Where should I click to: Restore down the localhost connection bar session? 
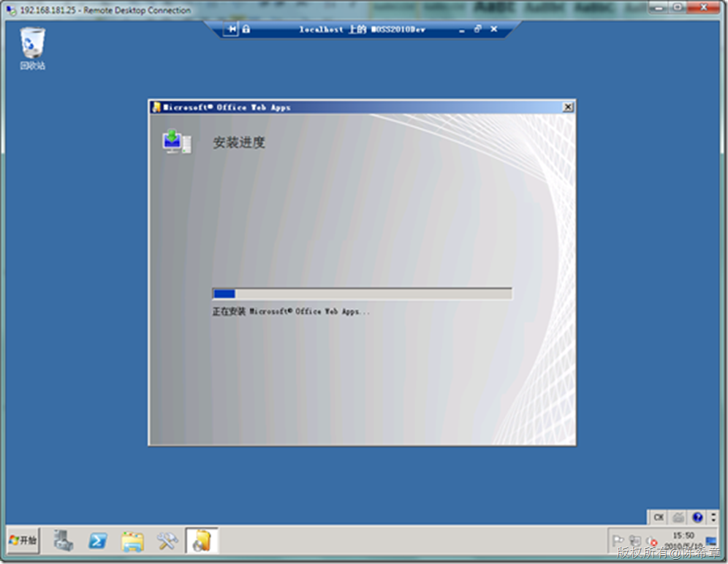[478, 29]
